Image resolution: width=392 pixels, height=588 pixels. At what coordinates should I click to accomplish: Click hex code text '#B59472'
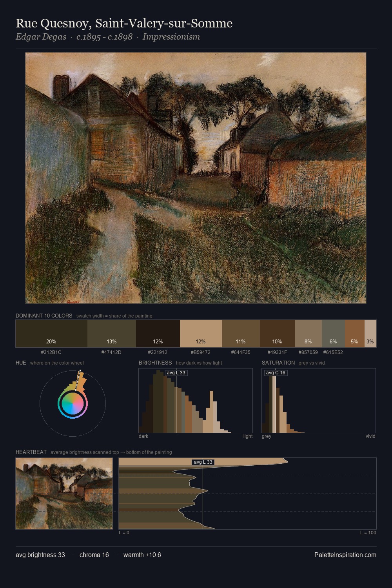(200, 352)
